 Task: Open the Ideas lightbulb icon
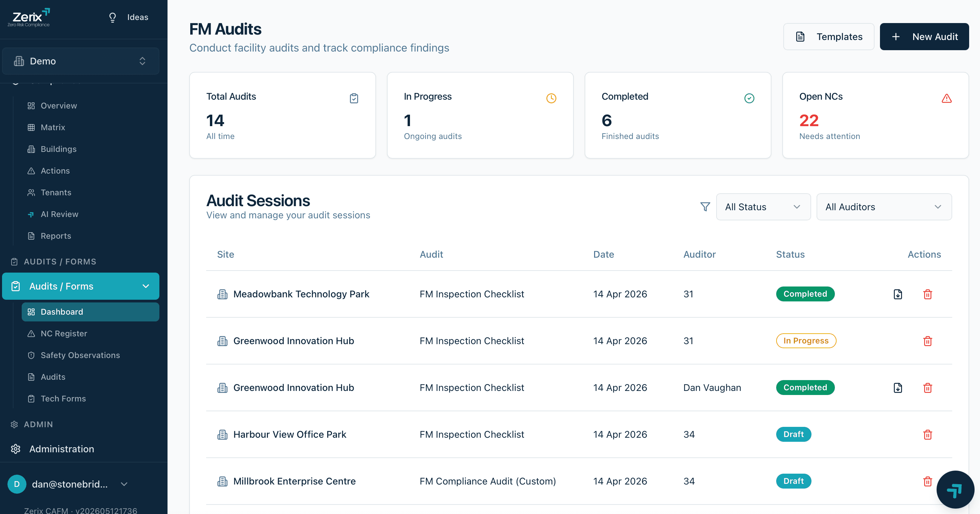click(x=112, y=18)
